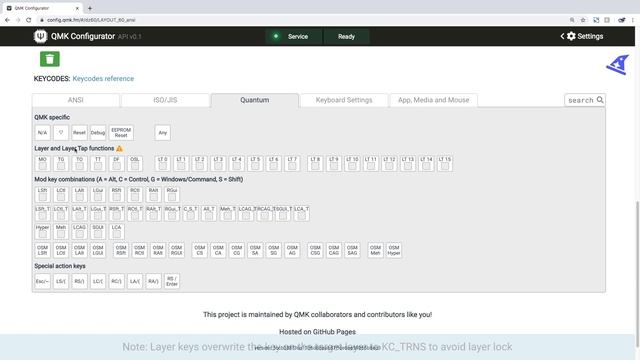Choose the OSM AG one-shot key
640x360 pixels.
click(x=292, y=250)
